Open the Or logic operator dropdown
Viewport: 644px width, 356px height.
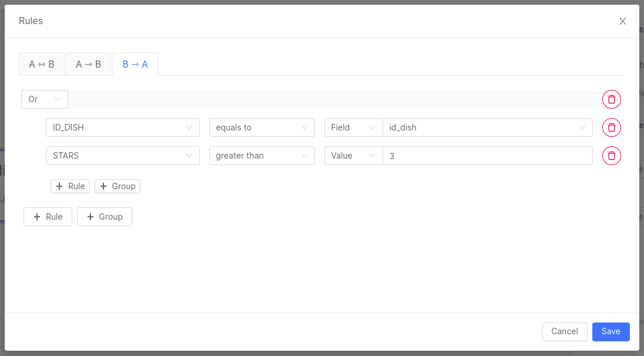44,99
